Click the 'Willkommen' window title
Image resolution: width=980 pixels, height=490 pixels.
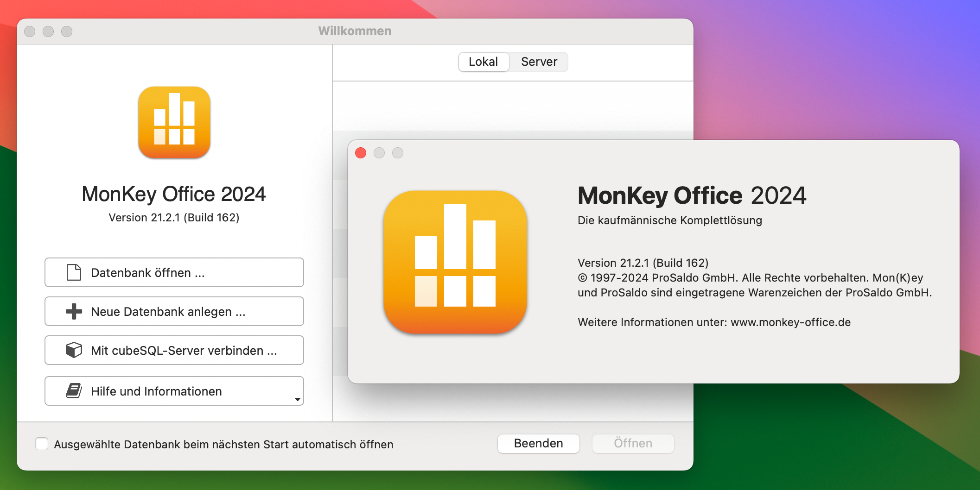coord(355,31)
